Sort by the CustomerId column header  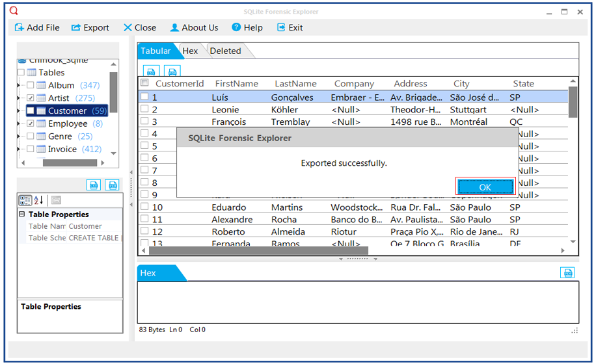pos(180,83)
